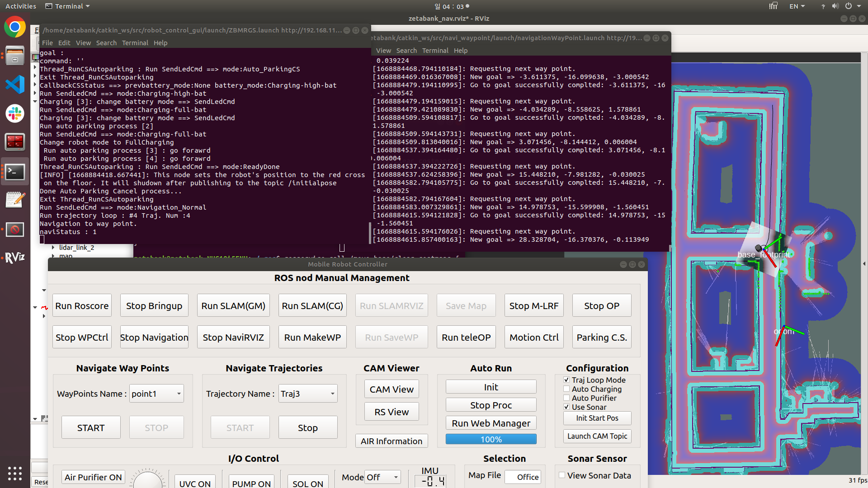Click the Run Roscore button

pyautogui.click(x=82, y=306)
